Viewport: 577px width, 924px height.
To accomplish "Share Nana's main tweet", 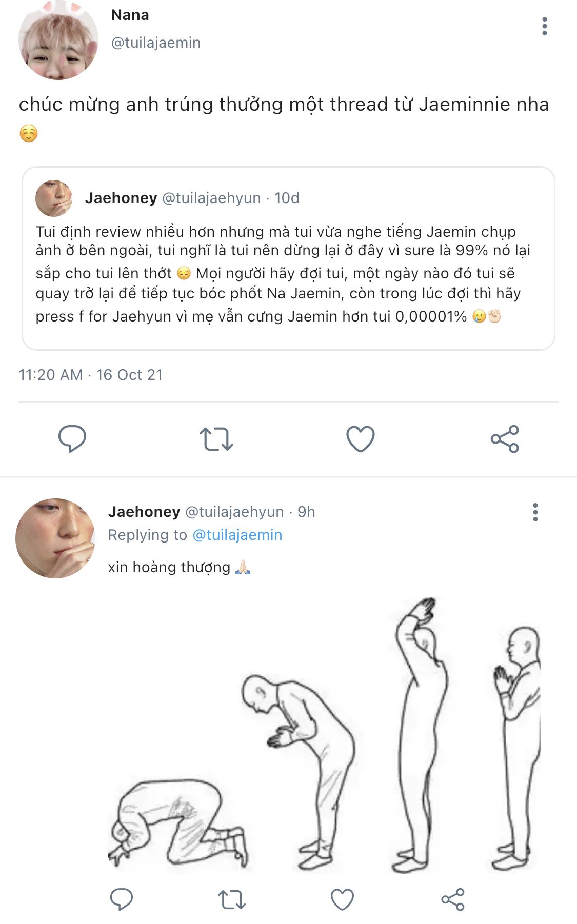I will click(505, 439).
